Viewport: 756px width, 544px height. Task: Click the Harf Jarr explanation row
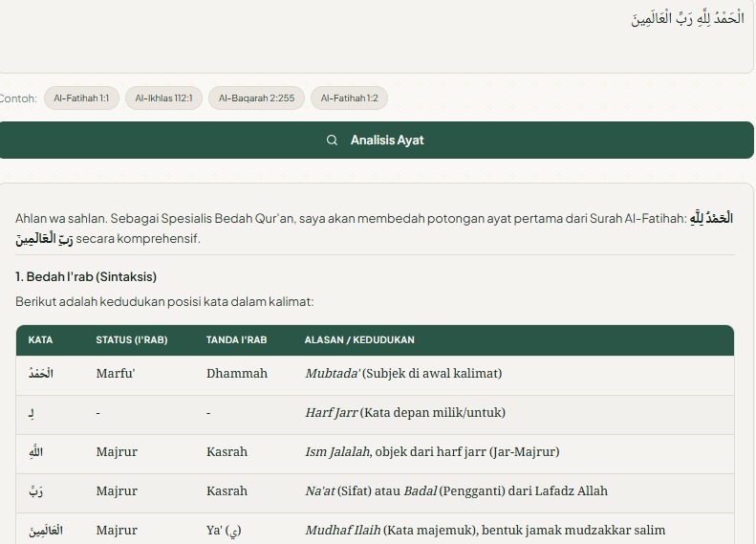tap(405, 413)
